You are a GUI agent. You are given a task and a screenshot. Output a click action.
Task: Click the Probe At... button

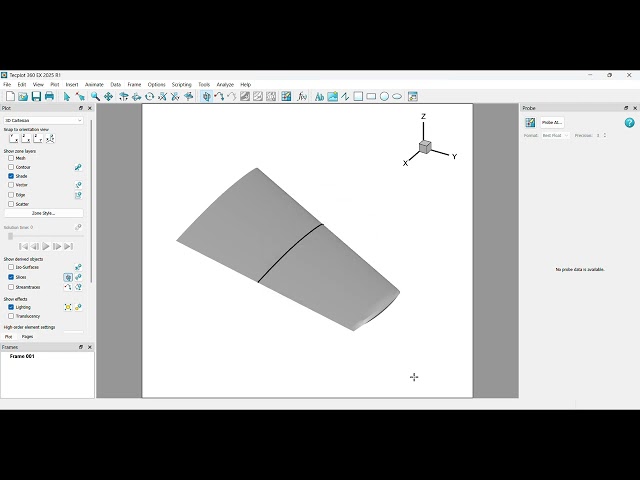click(552, 122)
